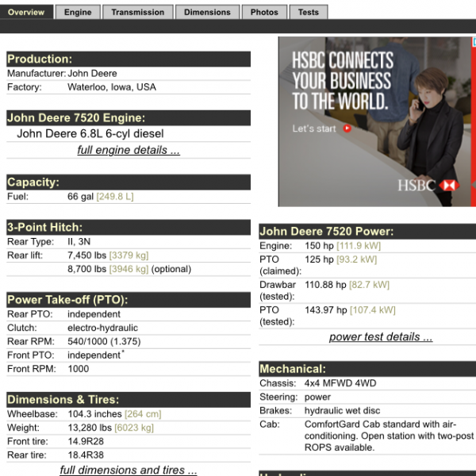
Task: Click the front tire 14.9R28 value
Action: coord(86,441)
